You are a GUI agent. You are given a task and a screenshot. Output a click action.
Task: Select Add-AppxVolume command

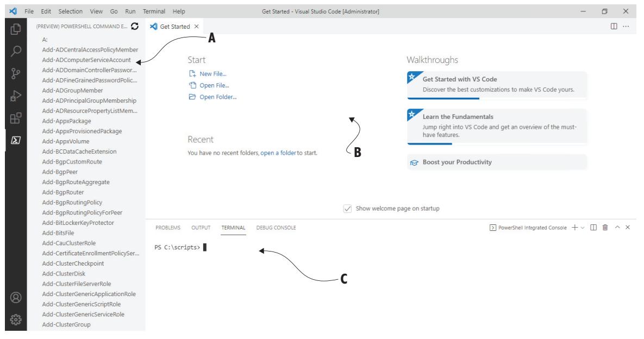tap(65, 141)
